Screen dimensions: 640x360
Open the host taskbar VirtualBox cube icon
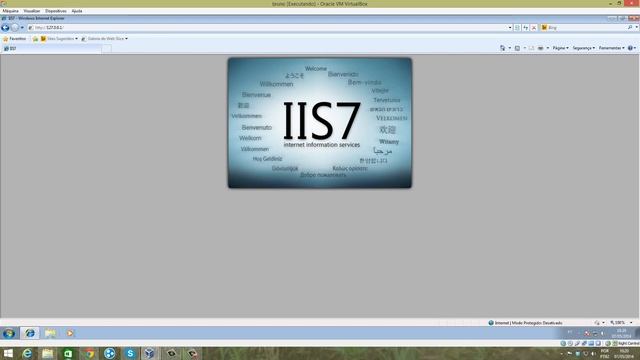150,353
